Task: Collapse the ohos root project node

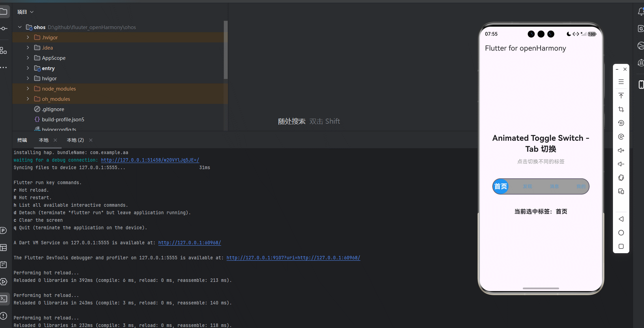Action: 20,27
